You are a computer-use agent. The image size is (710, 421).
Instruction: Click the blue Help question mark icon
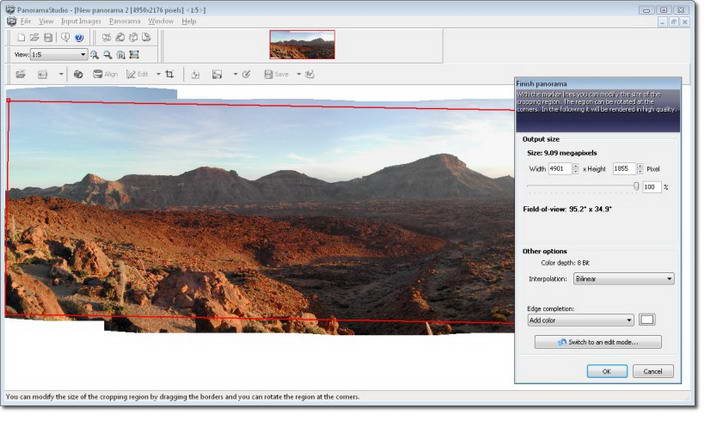pyautogui.click(x=79, y=37)
